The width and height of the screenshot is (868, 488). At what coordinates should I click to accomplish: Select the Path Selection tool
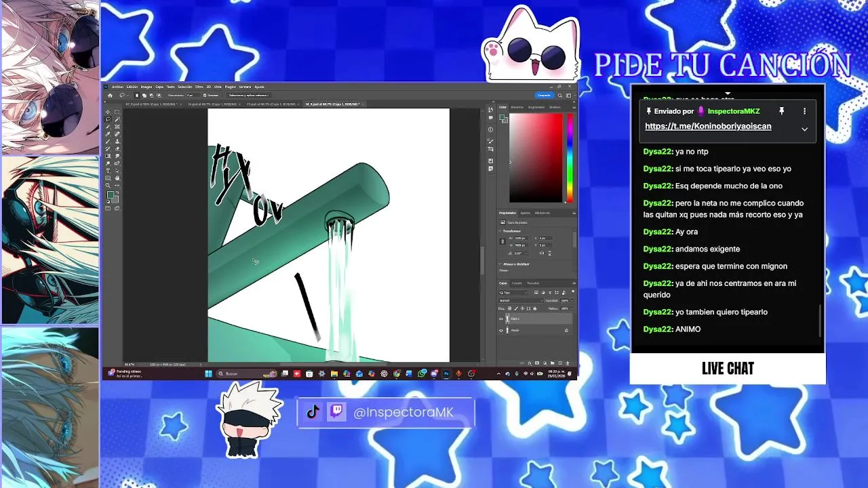[x=117, y=171]
